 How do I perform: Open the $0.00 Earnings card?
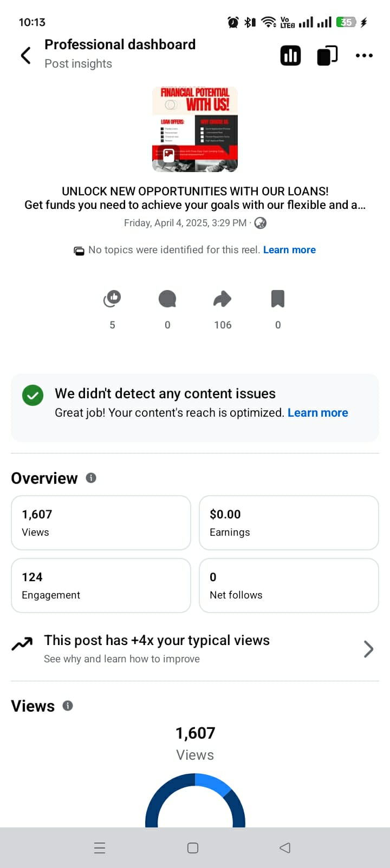(289, 523)
